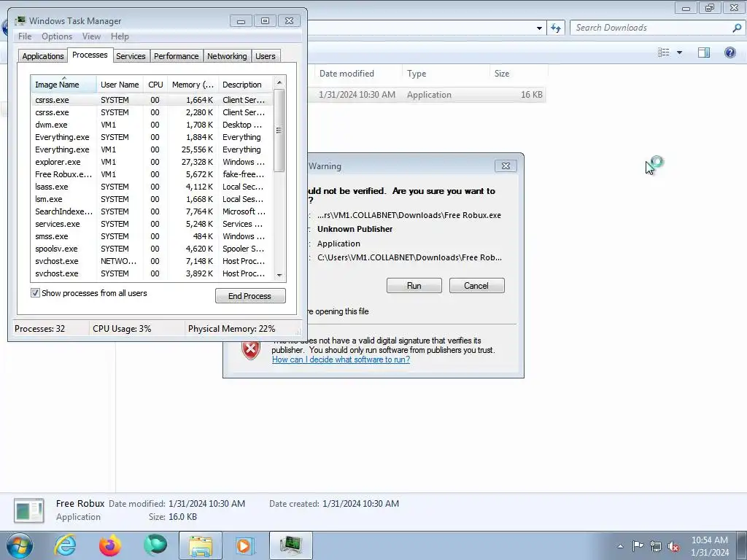Open Task Manager View menu
747x560 pixels.
91,36
